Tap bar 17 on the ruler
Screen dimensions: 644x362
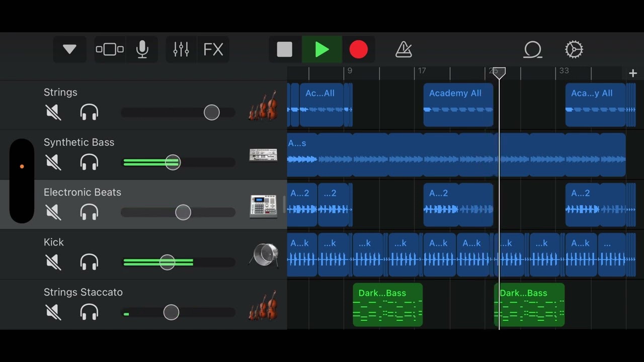[x=422, y=71]
